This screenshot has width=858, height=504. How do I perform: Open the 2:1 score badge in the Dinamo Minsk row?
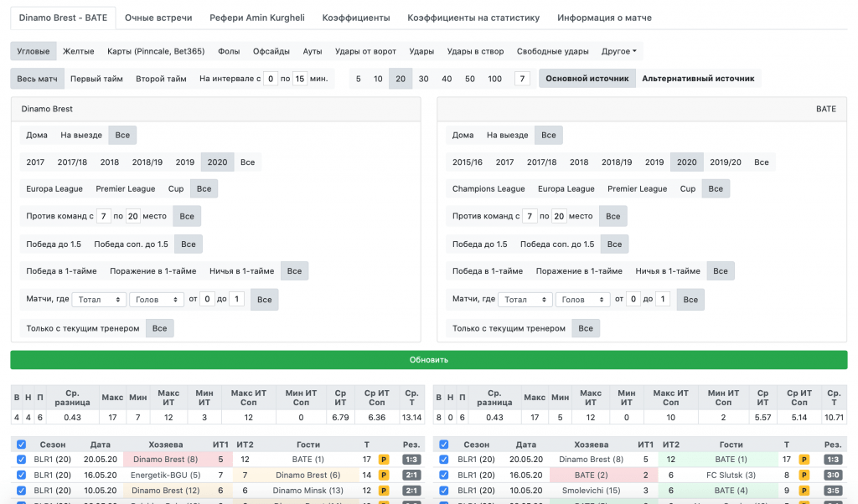coord(411,491)
